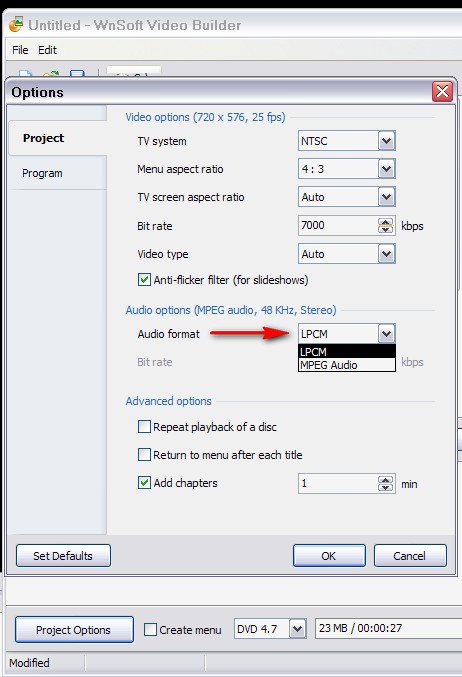462x677 pixels.
Task: Increase chapter minutes with the up arrow
Action: tap(385, 480)
